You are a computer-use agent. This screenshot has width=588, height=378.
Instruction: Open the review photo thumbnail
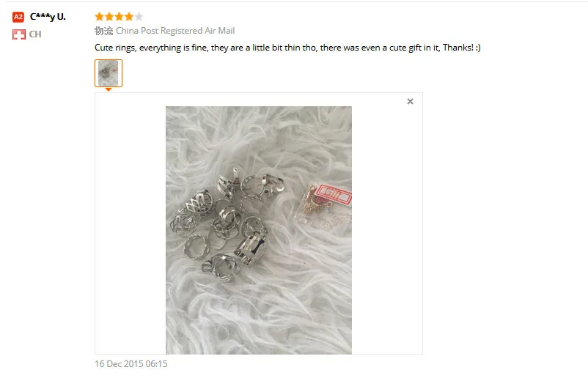[x=109, y=73]
